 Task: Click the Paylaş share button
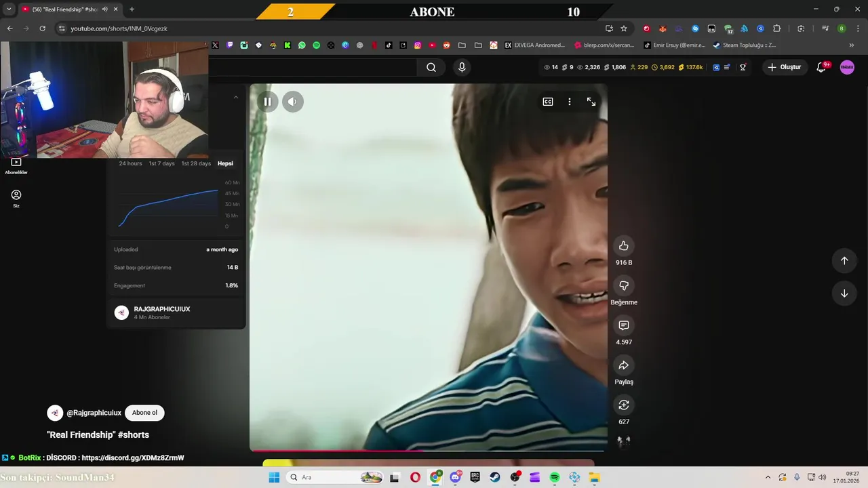(624, 365)
